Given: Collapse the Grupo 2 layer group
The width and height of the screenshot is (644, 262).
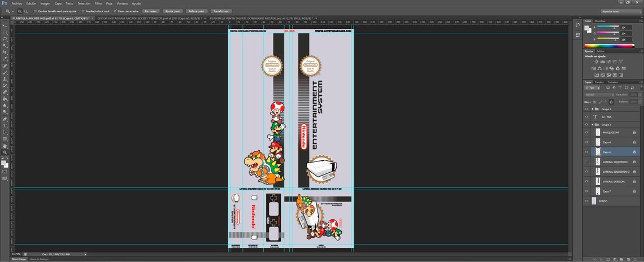Looking at the screenshot, I should pos(592,124).
